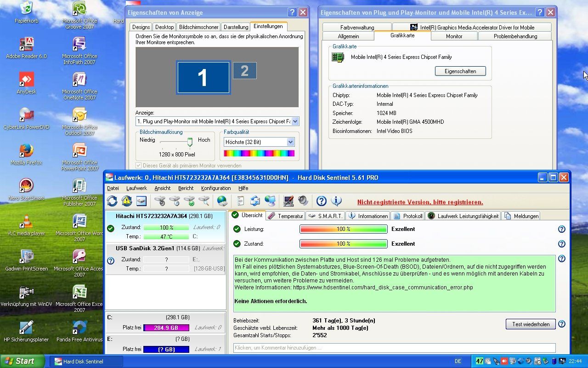The height and width of the screenshot is (368, 588).
Task: Open the Monitor tab in Plug und Play-Monitor properties
Action: pyautogui.click(x=454, y=36)
